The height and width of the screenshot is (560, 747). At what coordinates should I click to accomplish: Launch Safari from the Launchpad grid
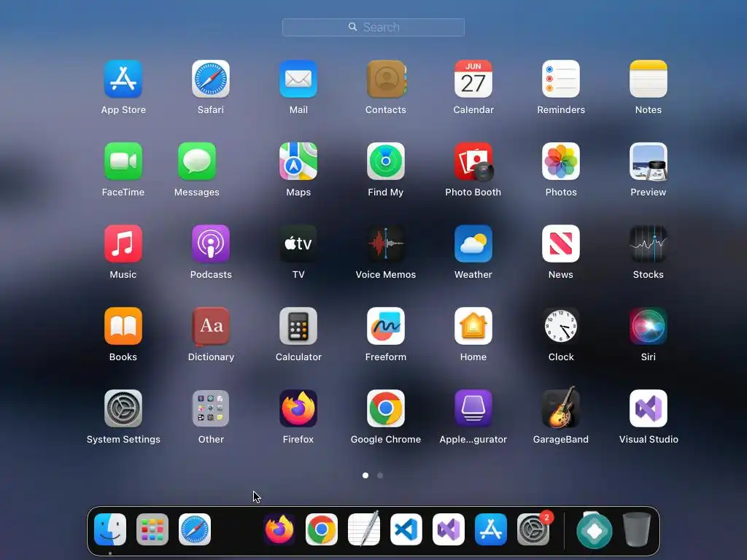(x=211, y=79)
